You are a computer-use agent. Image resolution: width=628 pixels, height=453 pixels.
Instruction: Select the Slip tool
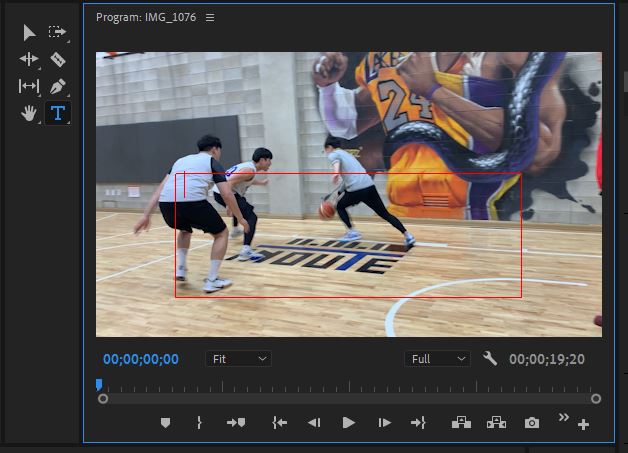[x=29, y=86]
